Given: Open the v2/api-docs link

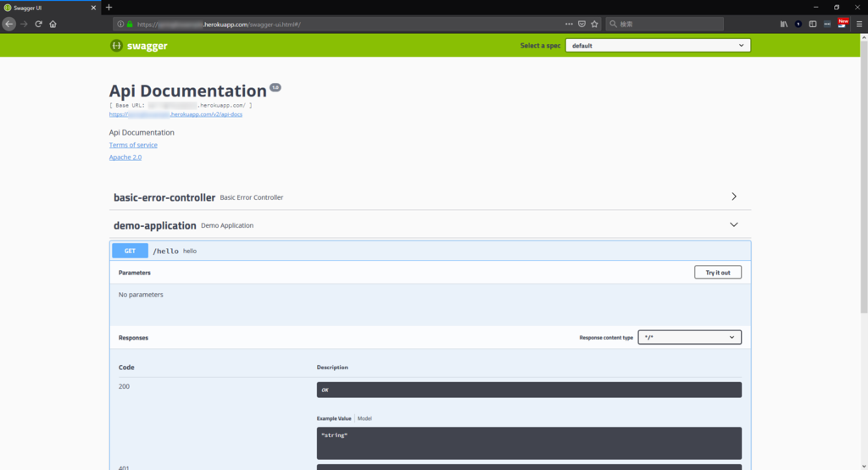Looking at the screenshot, I should point(175,114).
